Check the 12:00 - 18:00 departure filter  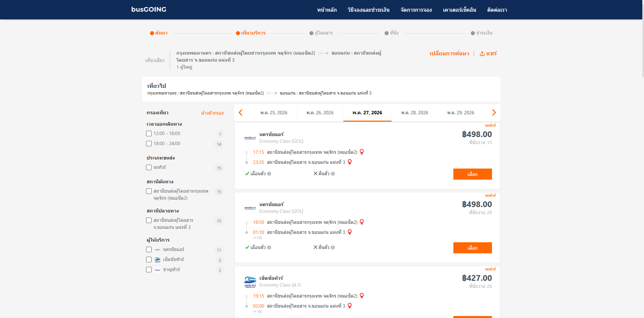click(x=149, y=133)
